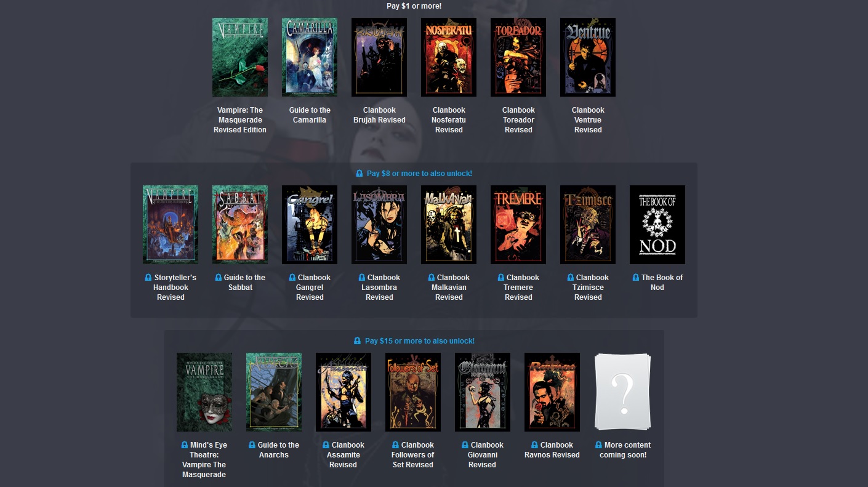Viewport: 868px width, 487px height.
Task: Click the lock icon beside Clanbook Giovanni Revised
Action: pyautogui.click(x=465, y=445)
